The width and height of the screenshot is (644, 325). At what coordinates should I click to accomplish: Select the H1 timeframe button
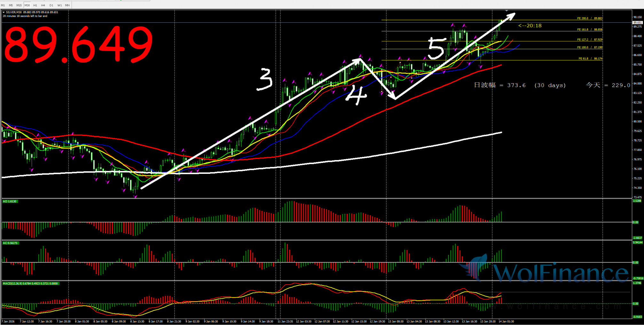35,5
